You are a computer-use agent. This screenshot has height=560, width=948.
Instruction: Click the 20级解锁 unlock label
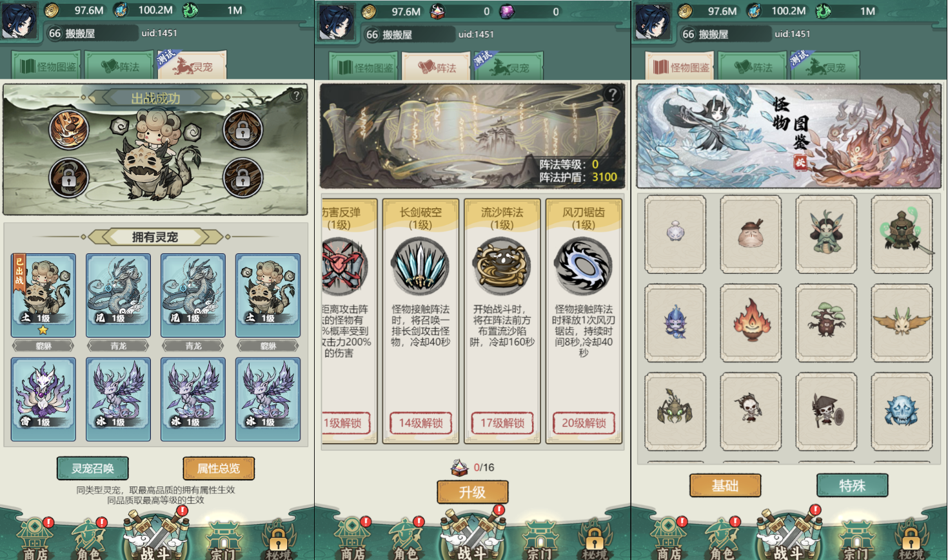click(x=584, y=423)
